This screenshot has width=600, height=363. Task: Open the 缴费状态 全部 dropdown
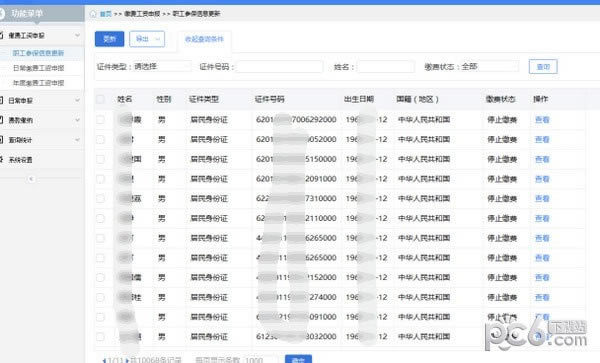pos(489,67)
